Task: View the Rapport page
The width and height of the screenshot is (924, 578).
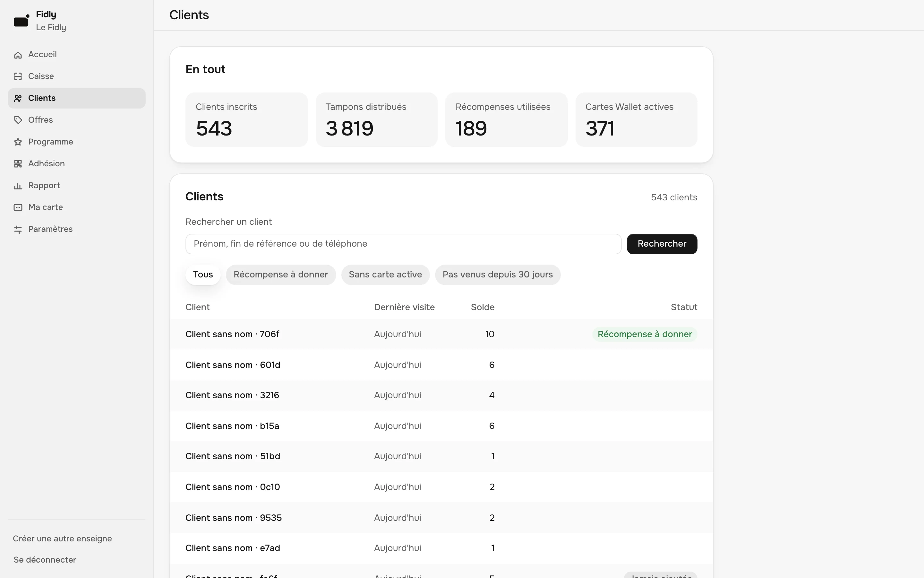Action: [x=76, y=185]
